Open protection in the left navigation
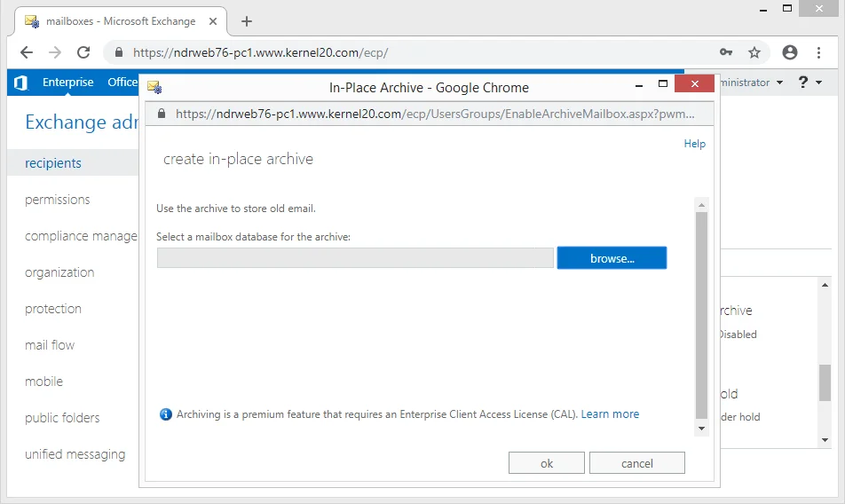The height and width of the screenshot is (504, 845). tap(53, 309)
